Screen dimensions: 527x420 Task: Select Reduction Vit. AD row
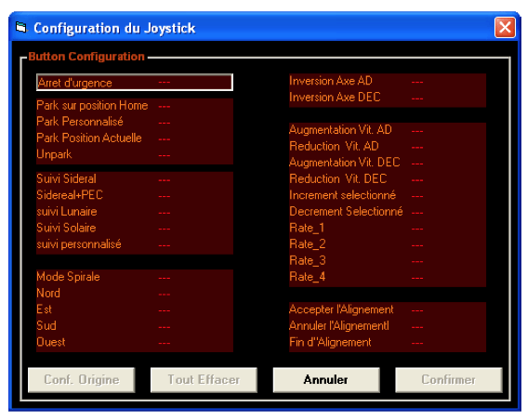388,147
